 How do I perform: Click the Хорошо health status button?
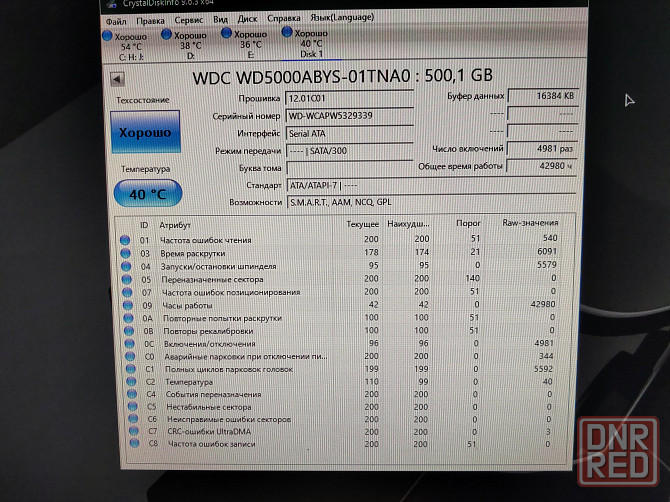click(145, 132)
